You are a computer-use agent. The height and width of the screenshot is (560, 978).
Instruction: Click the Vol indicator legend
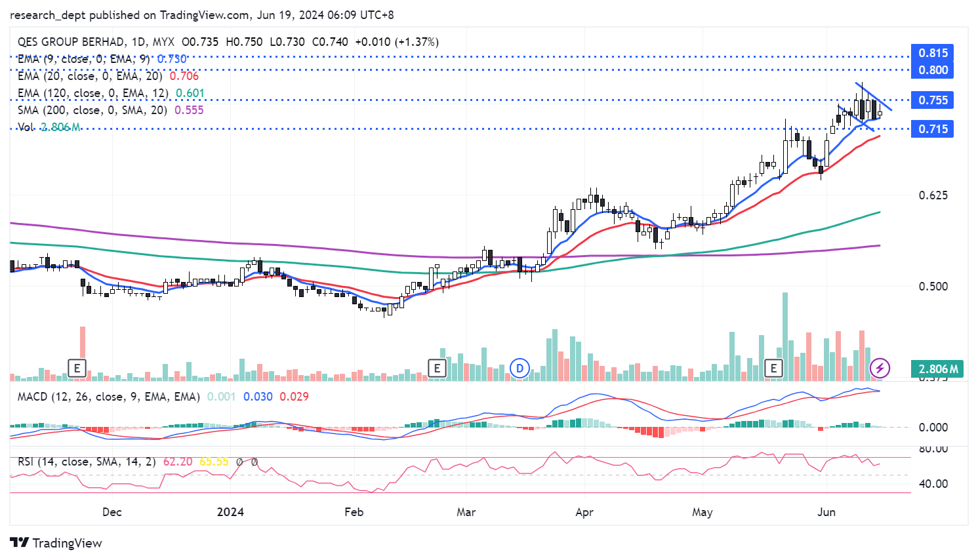[x=26, y=127]
